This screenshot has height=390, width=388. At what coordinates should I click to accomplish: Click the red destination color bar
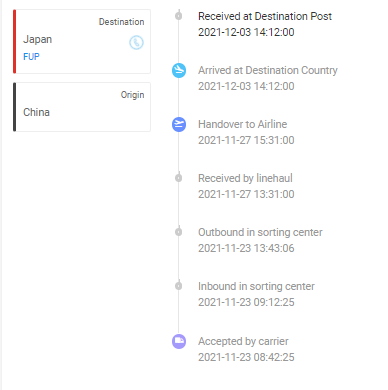(x=14, y=41)
